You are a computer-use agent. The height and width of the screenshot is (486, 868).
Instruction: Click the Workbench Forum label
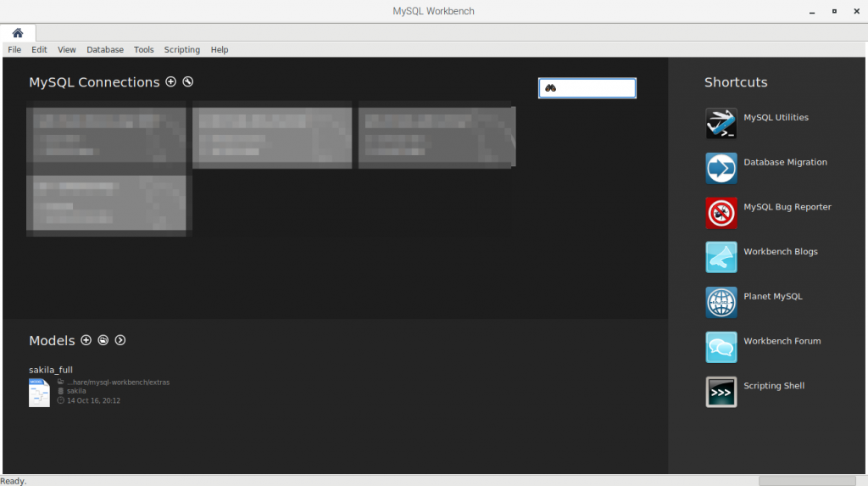click(782, 341)
